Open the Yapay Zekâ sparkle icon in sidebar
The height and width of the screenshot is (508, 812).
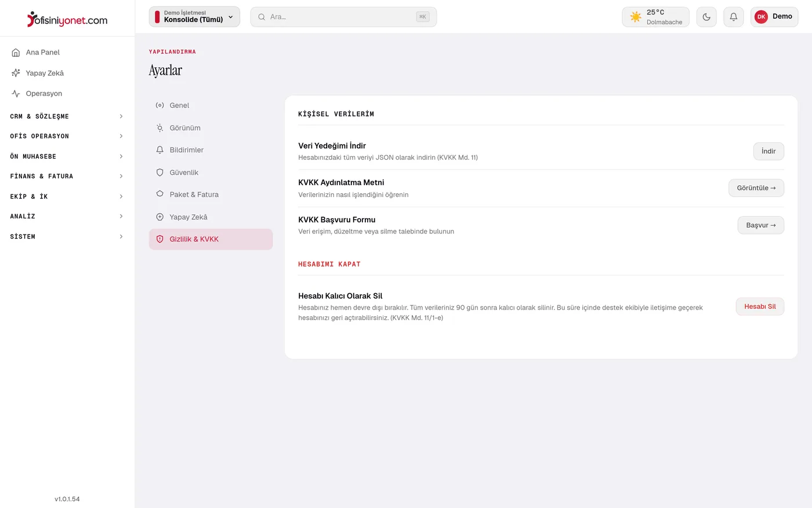tap(16, 73)
